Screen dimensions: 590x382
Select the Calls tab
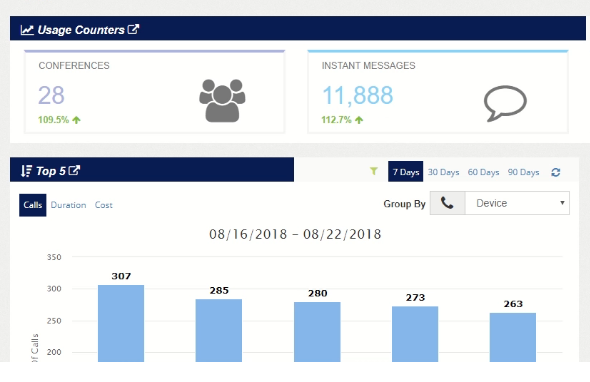tap(33, 205)
